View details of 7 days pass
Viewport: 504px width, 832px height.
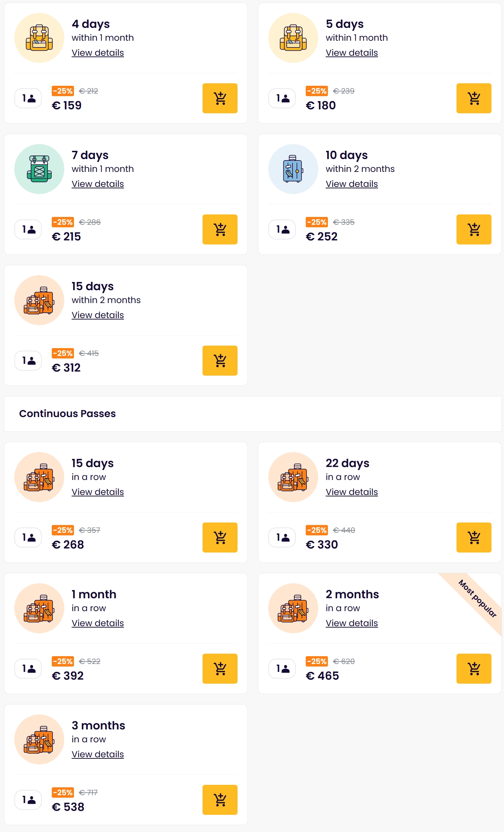(x=98, y=184)
